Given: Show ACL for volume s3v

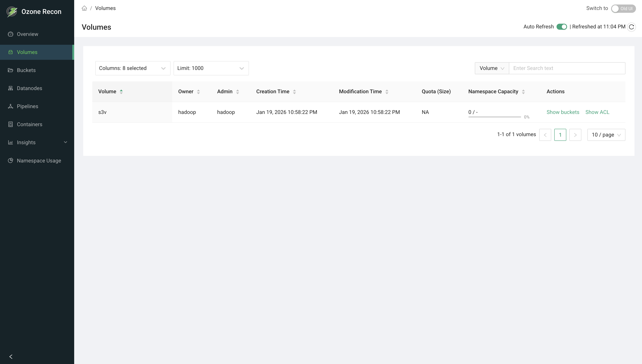Looking at the screenshot, I should point(597,112).
